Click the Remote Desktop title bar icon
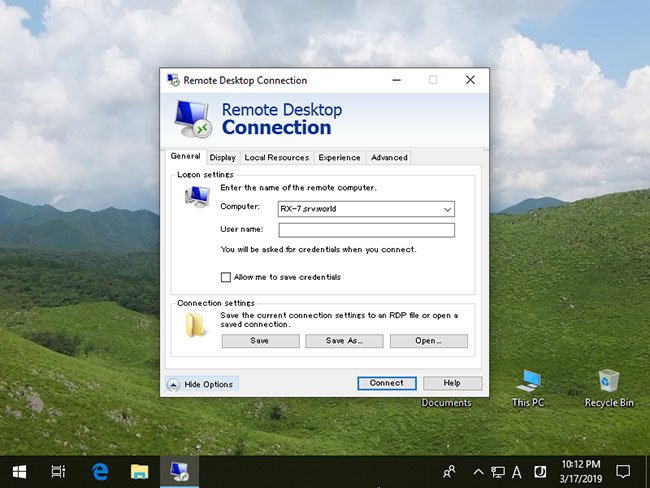650x488 pixels. click(x=173, y=80)
